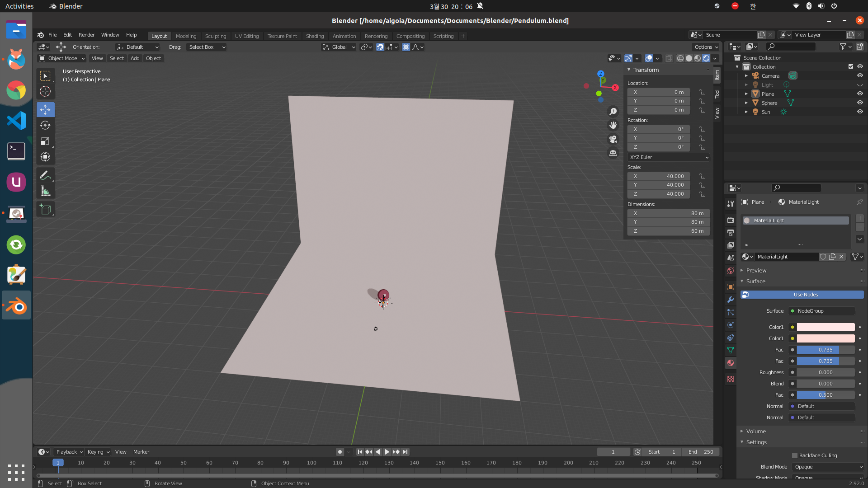The image size is (868, 488).
Task: Activate the Transform tool
Action: (x=45, y=157)
